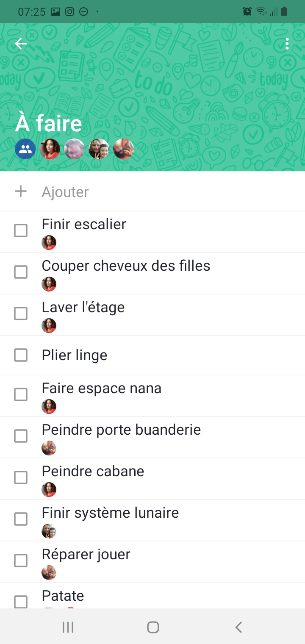This screenshot has width=305, height=644.
Task: Toggle Couper cheveux des filles checkbox
Action: pyautogui.click(x=21, y=272)
